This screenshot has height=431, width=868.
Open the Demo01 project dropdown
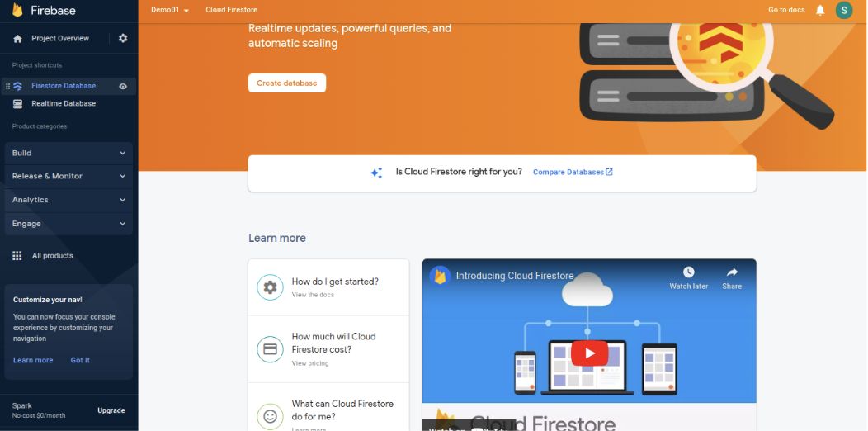coord(170,10)
